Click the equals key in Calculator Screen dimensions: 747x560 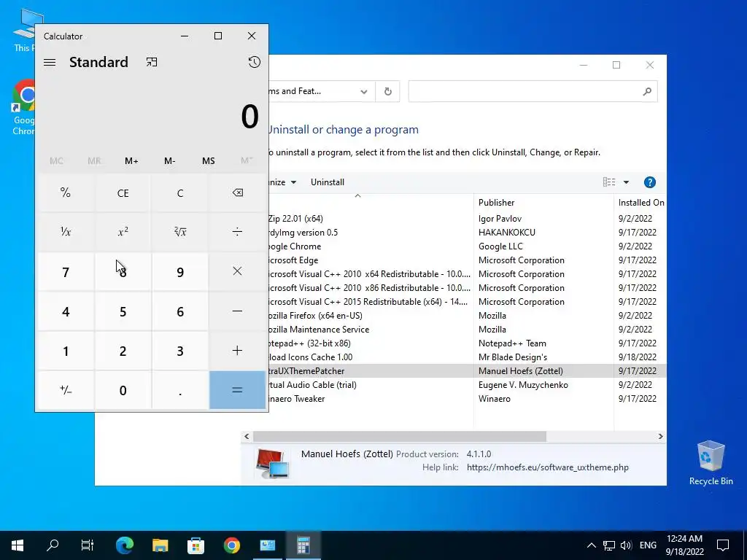237,391
